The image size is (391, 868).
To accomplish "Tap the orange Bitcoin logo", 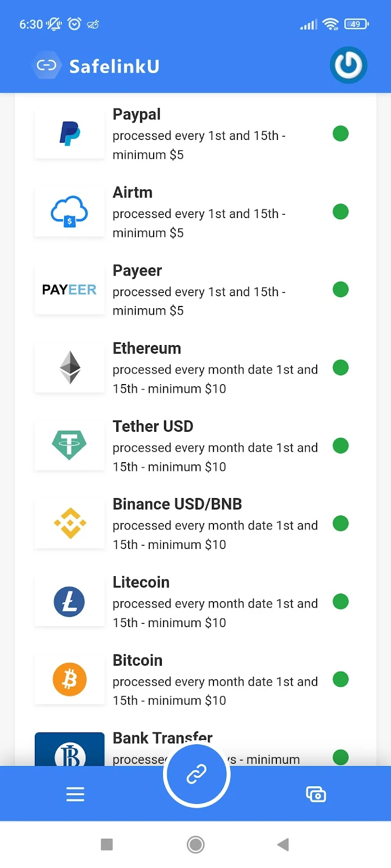I will [x=70, y=679].
